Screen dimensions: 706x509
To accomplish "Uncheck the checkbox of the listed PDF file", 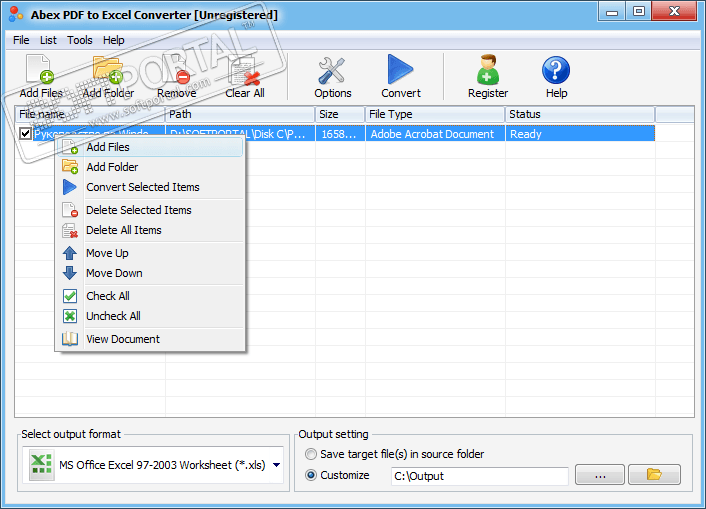I will click(x=25, y=134).
